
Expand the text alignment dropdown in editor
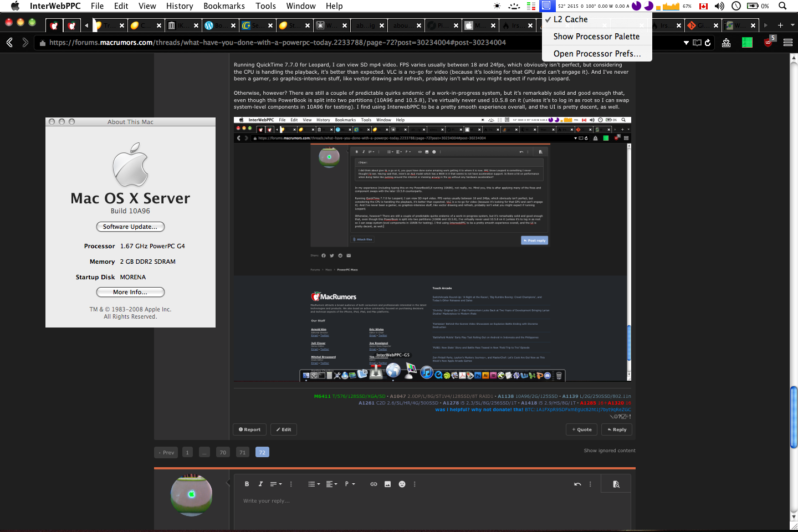click(331, 484)
